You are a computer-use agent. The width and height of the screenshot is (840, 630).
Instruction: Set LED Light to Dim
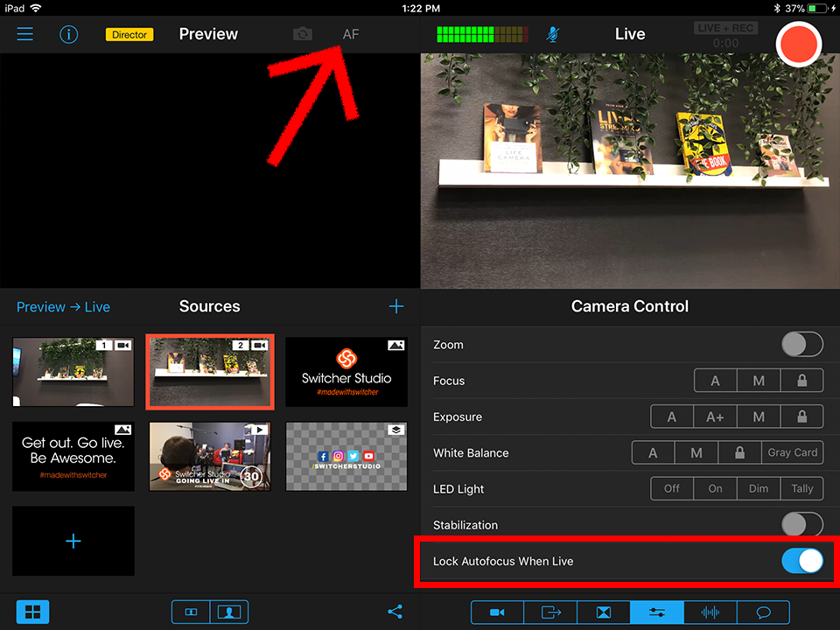point(759,488)
